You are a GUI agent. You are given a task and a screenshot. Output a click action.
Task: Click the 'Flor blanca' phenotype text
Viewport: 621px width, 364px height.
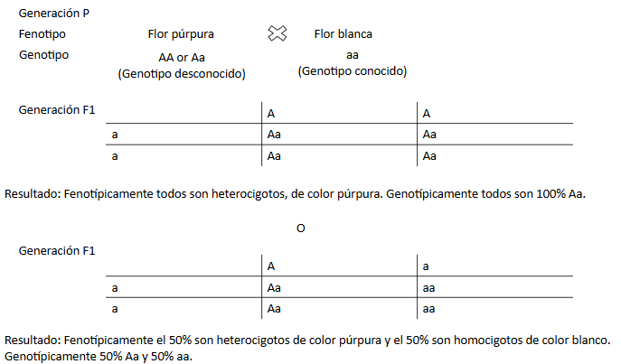tap(343, 34)
